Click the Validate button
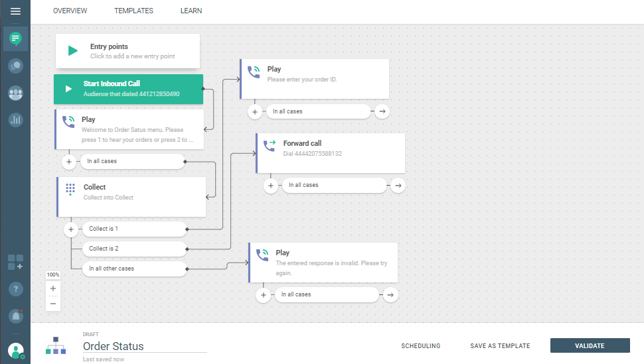Image resolution: width=644 pixels, height=364 pixels. click(590, 345)
